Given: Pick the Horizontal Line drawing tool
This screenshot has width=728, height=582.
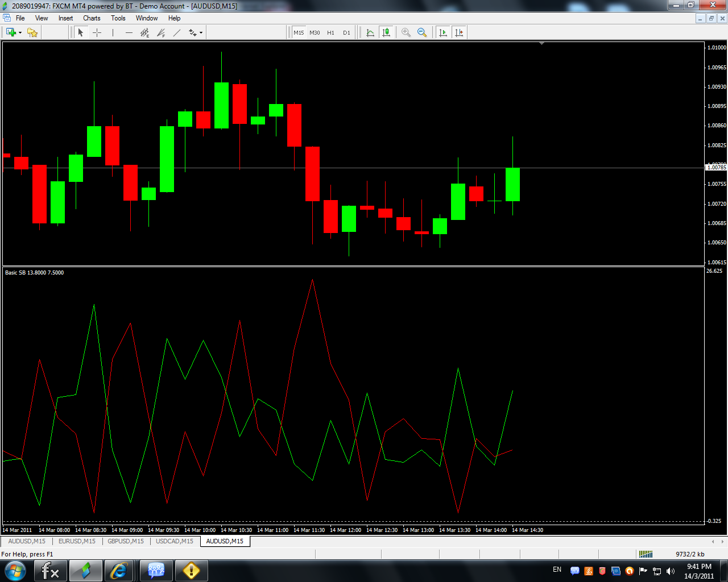Looking at the screenshot, I should pos(129,32).
